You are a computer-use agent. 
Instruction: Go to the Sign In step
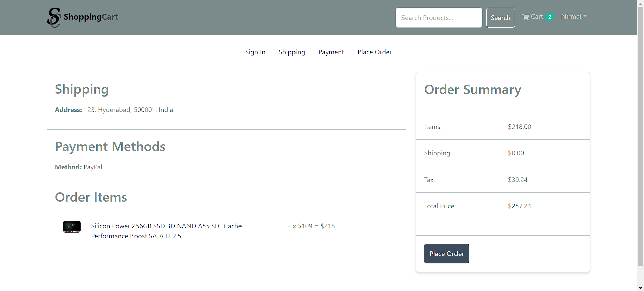255,52
